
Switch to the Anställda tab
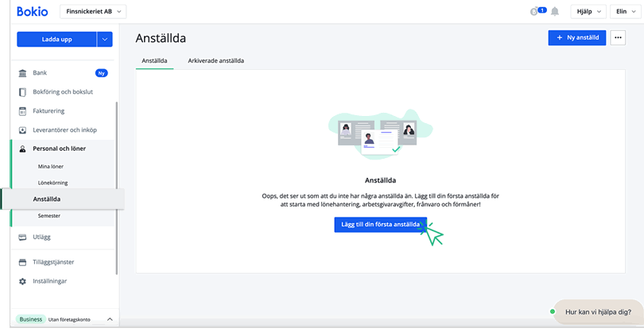pos(154,60)
